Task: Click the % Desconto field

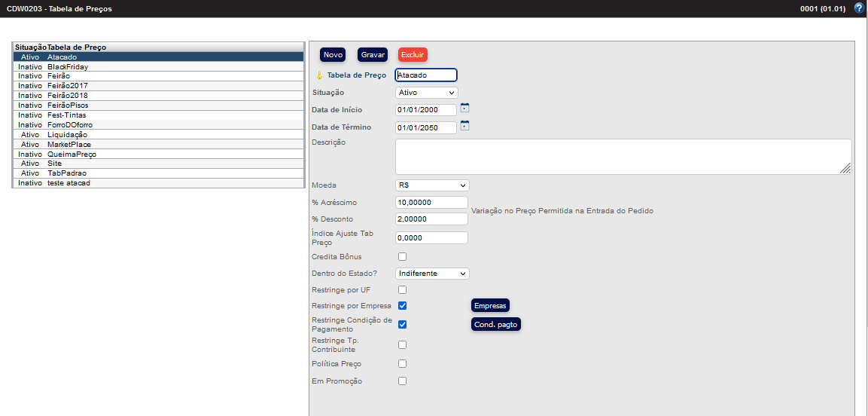Action: (432, 219)
